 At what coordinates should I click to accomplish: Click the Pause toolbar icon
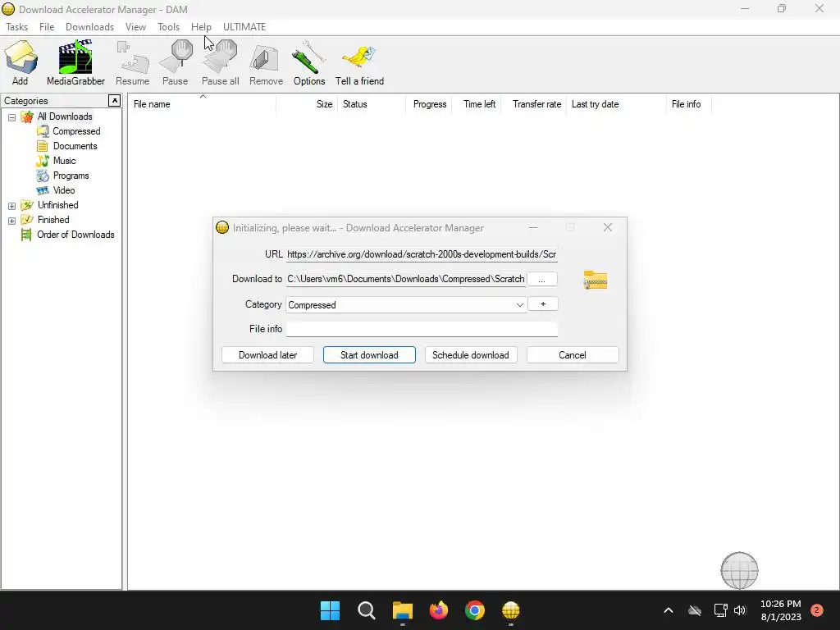click(176, 62)
